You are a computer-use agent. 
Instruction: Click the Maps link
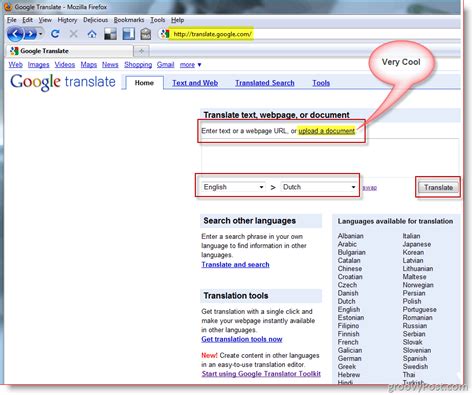(x=89, y=65)
